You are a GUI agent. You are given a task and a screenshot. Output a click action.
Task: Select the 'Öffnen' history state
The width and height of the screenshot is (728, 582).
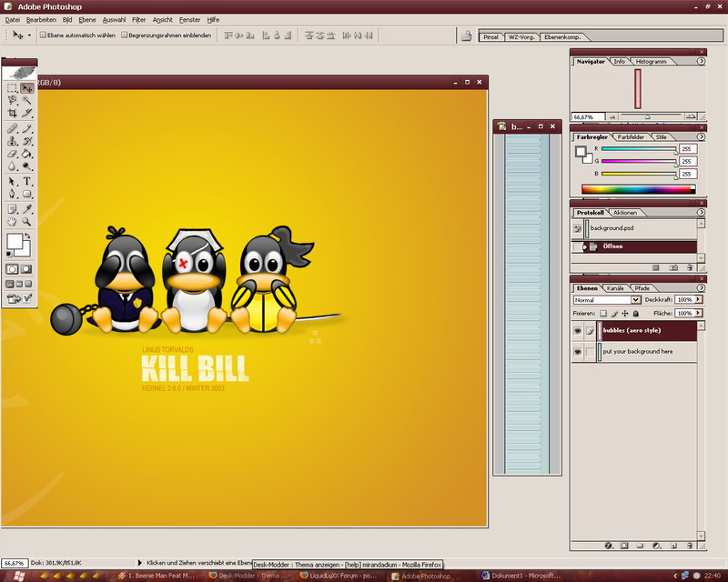[634, 246]
